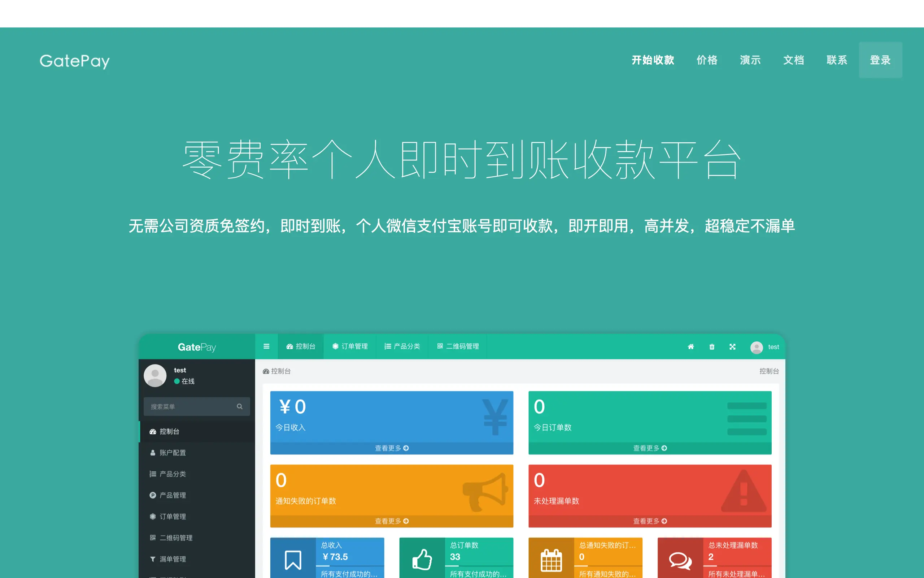Click the 产品管理 circle P icon in sidebar
The width and height of the screenshot is (924, 578).
[153, 495]
